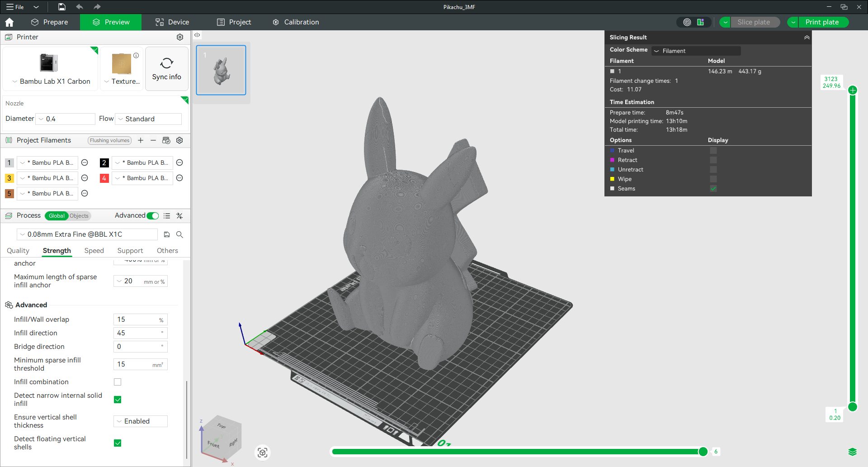Viewport: 868px width, 467px height.
Task: Remove a filament with minus icon
Action: [x=153, y=140]
